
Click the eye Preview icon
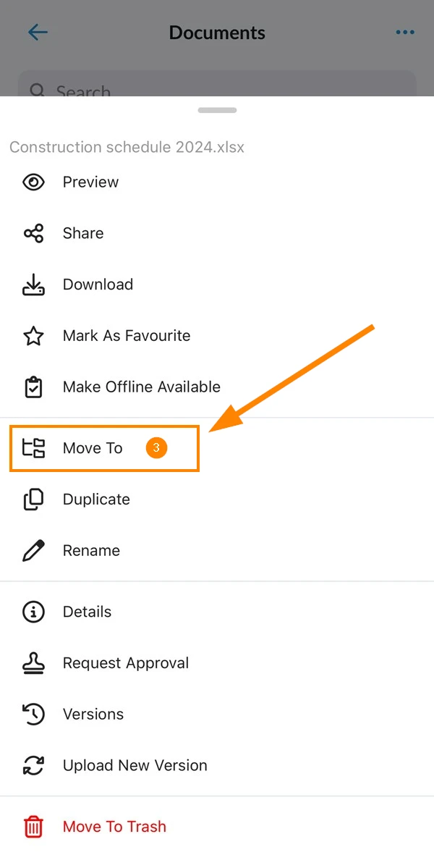(x=33, y=182)
